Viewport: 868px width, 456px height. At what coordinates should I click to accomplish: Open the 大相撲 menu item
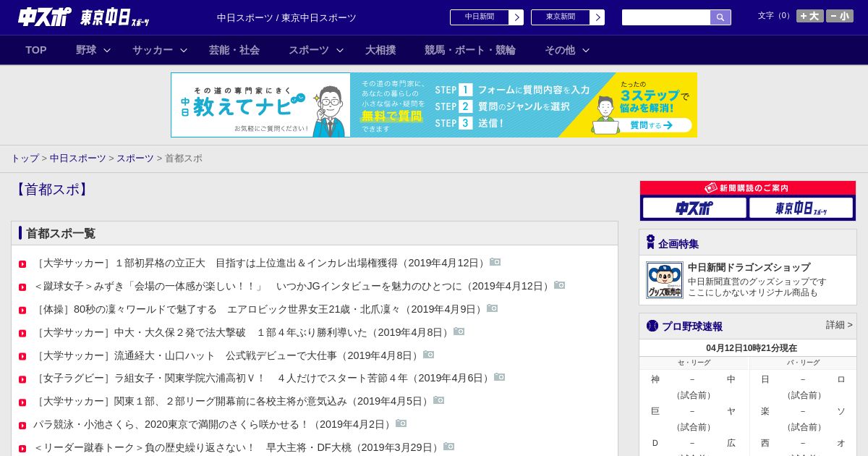[380, 50]
